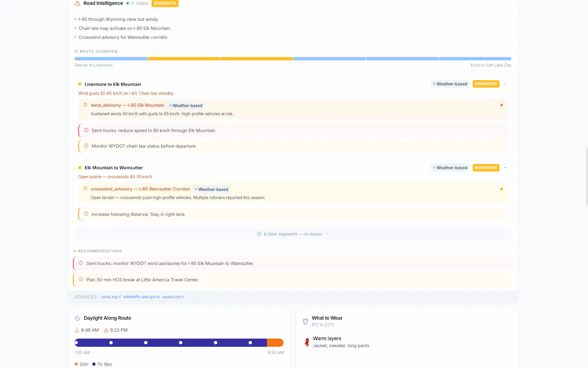
Task: Click the moon icon in Daylight Along Route
Action: 78,318
